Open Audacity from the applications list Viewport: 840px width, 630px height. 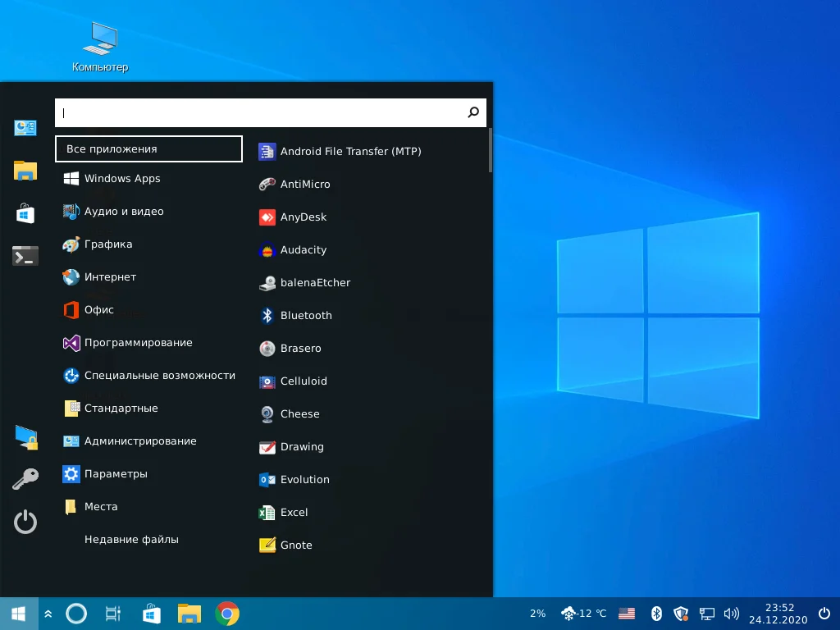pyautogui.click(x=304, y=250)
